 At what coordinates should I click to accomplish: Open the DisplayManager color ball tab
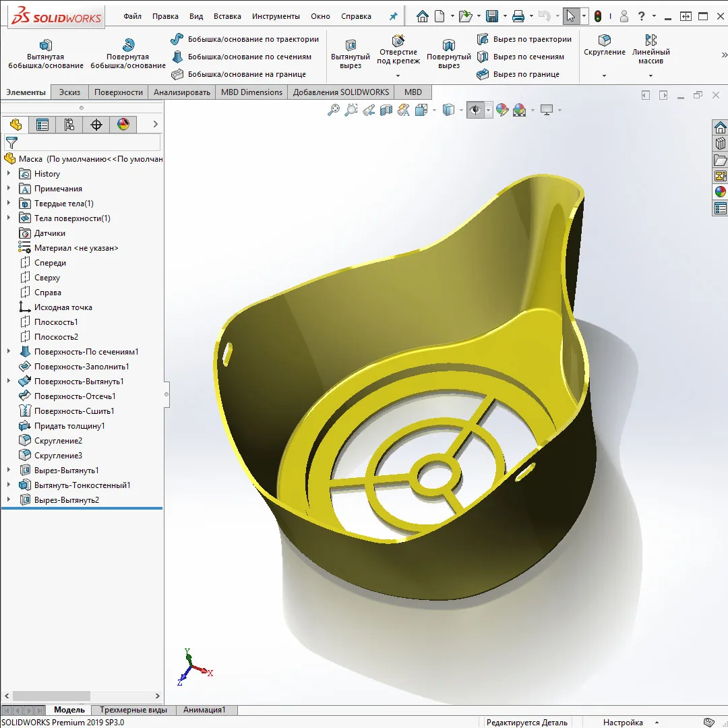[123, 124]
